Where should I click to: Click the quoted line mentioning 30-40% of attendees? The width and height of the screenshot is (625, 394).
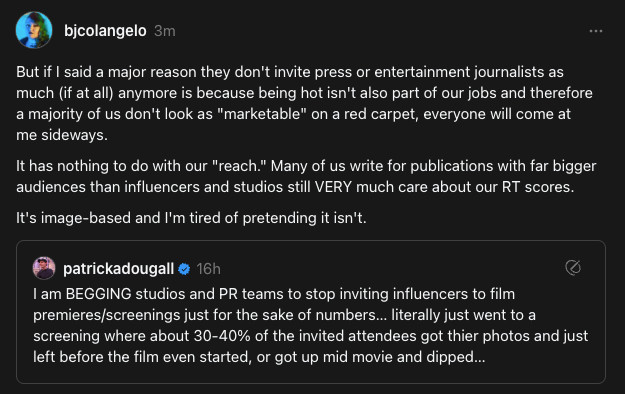[x=311, y=336]
